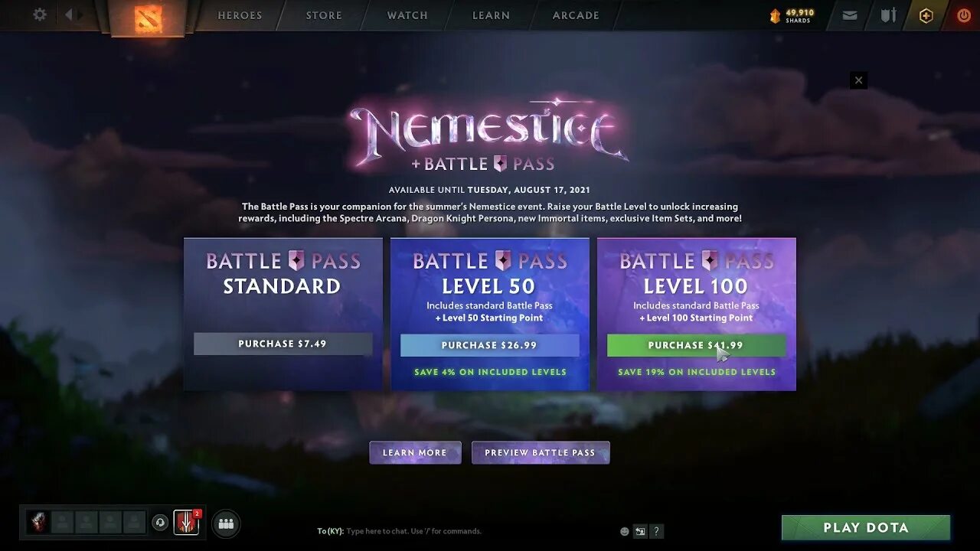Open your hero profile portrait in party bar
Screen dimensions: 980x551
(38, 523)
